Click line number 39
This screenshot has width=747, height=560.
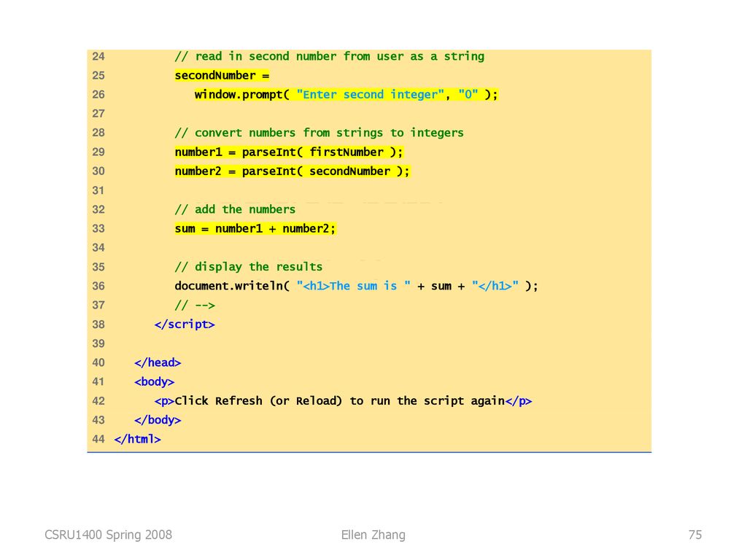98,343
